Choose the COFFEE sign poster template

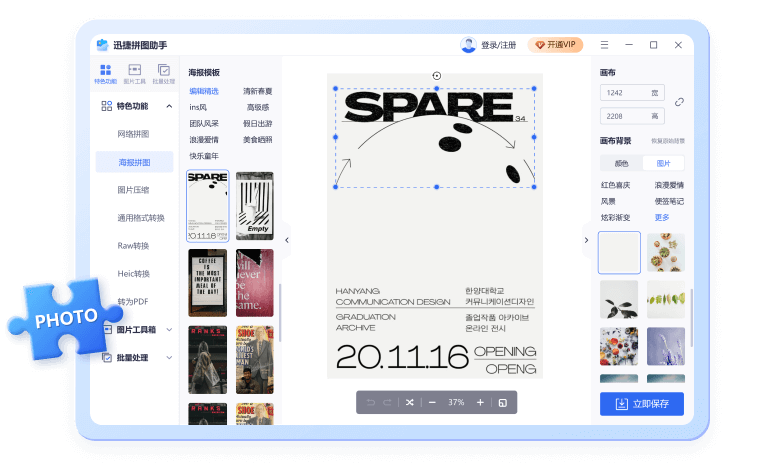(208, 283)
